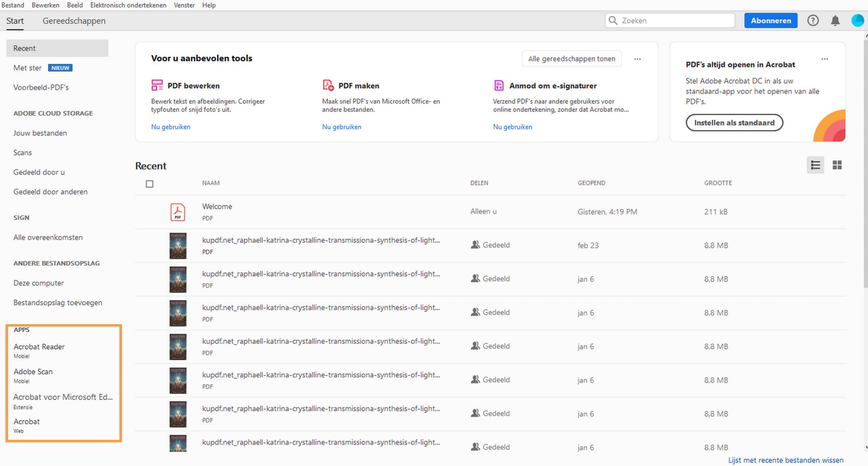Click the PDF bewerken tool icon

tap(157, 85)
